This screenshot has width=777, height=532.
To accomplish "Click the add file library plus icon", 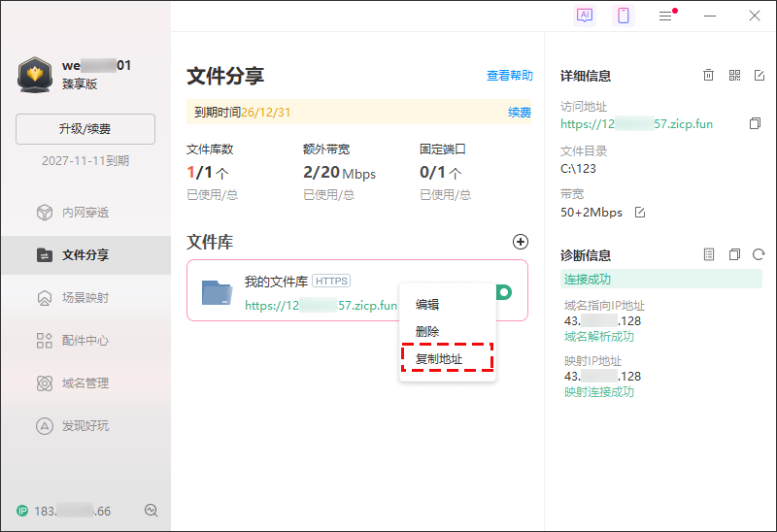I will pyautogui.click(x=521, y=242).
